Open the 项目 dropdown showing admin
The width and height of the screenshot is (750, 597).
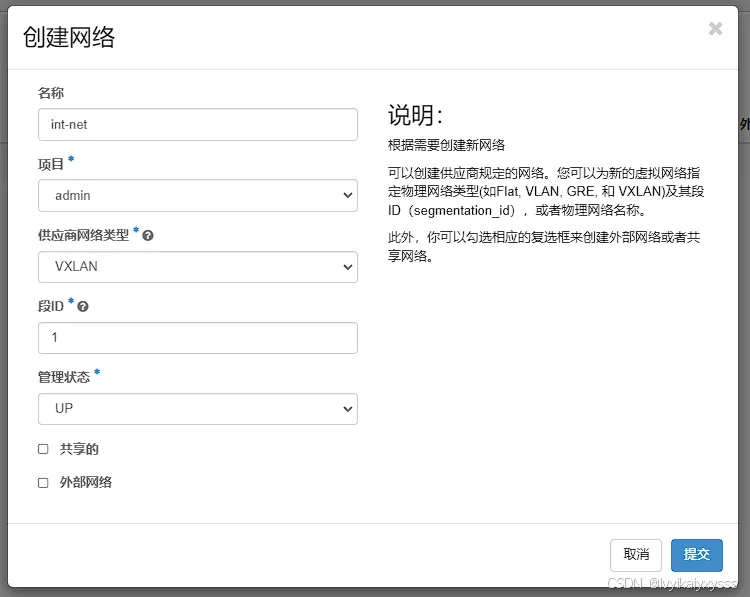tap(198, 196)
